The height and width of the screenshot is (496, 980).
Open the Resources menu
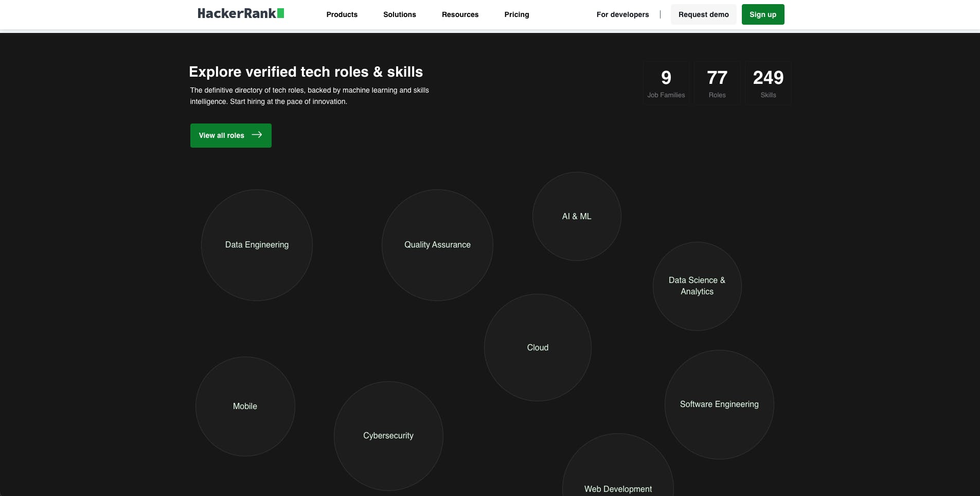click(x=460, y=14)
